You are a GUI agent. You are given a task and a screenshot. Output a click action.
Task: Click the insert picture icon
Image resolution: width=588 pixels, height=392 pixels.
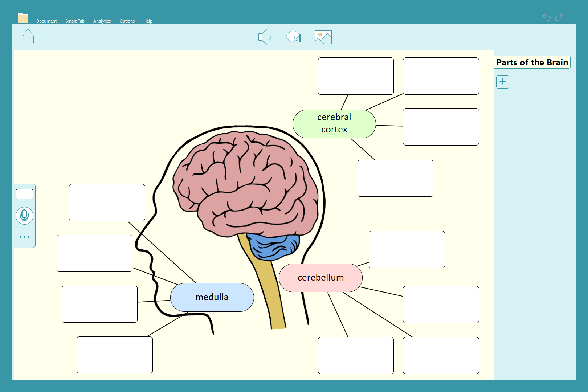[x=323, y=37]
